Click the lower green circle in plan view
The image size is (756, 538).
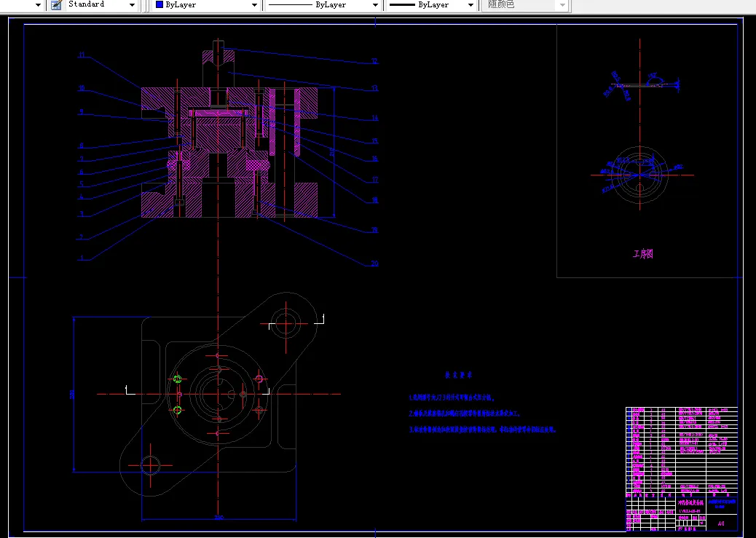click(x=177, y=411)
